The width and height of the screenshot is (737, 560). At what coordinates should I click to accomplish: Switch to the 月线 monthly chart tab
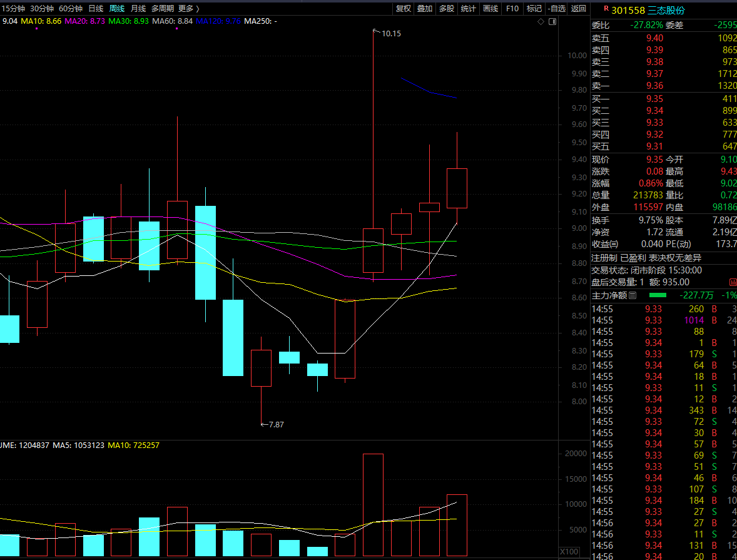tap(138, 9)
